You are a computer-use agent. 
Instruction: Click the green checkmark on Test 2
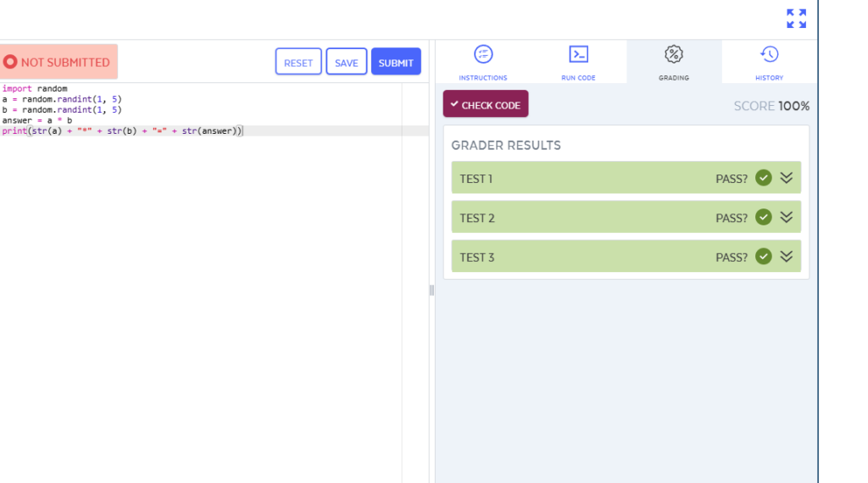[763, 217]
